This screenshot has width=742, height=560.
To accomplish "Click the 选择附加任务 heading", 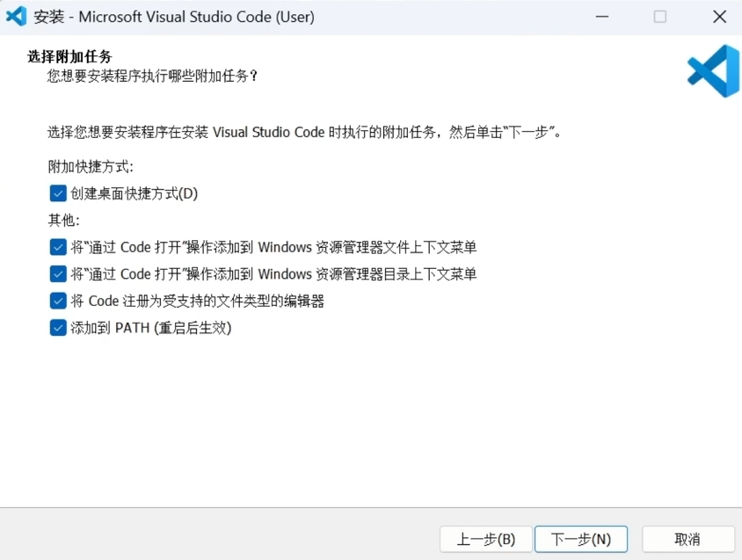I will coord(70,57).
